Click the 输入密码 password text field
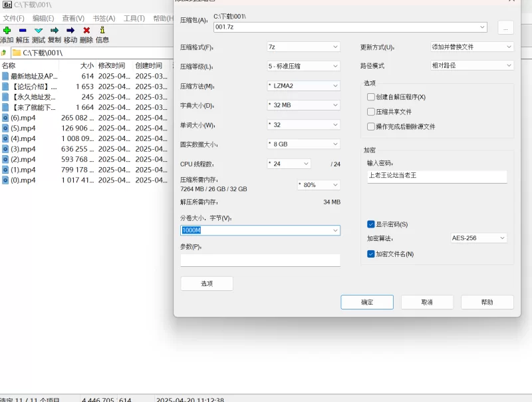Image resolution: width=532 pixels, height=402 pixels. pos(437,176)
